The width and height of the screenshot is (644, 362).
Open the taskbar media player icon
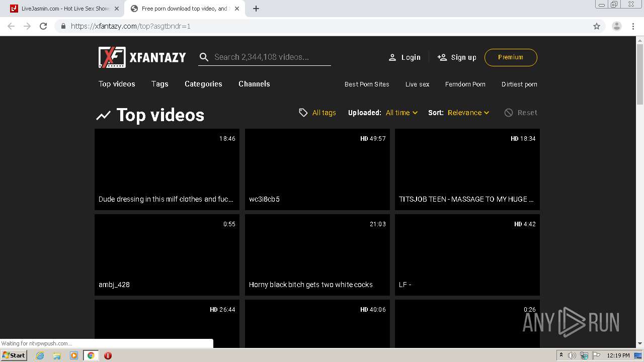(x=74, y=355)
